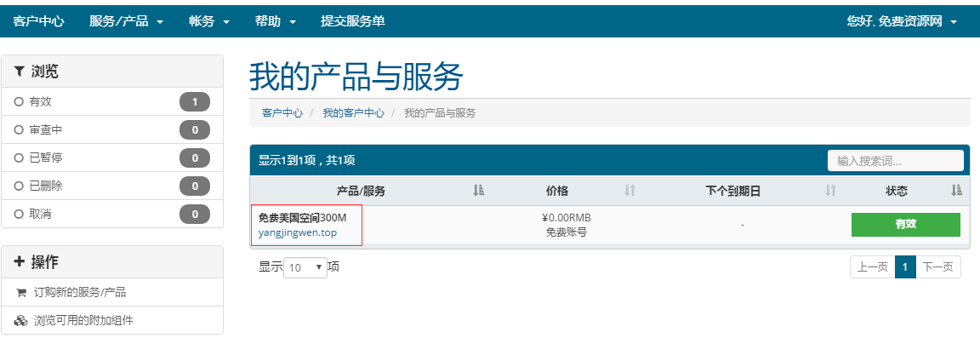
Task: Click the 输入搜索词 search field
Action: [x=896, y=161]
